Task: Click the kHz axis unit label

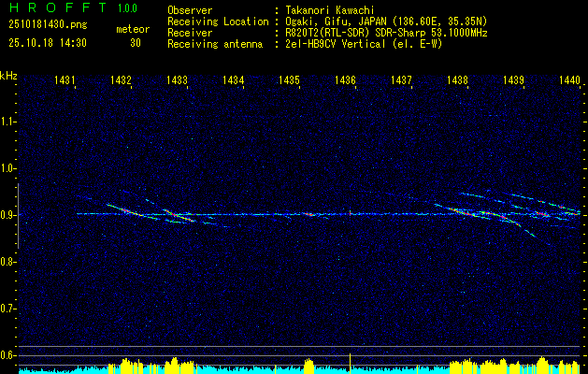Action: pyautogui.click(x=8, y=76)
